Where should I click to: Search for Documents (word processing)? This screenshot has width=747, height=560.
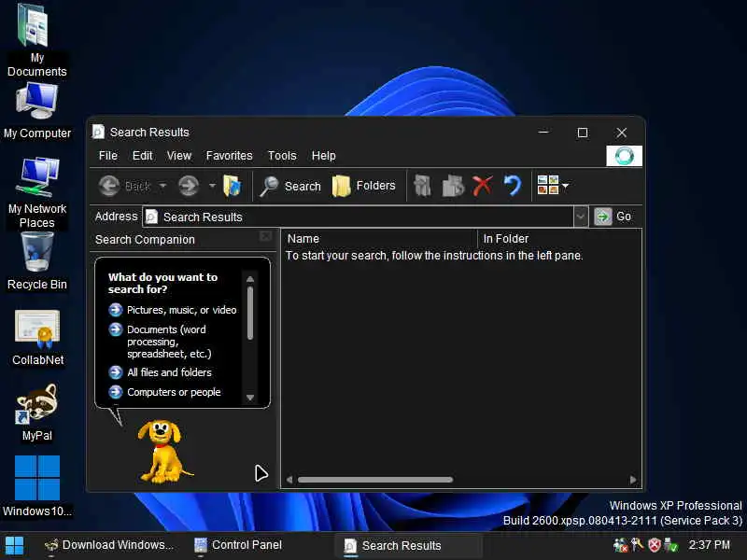pyautogui.click(x=161, y=342)
